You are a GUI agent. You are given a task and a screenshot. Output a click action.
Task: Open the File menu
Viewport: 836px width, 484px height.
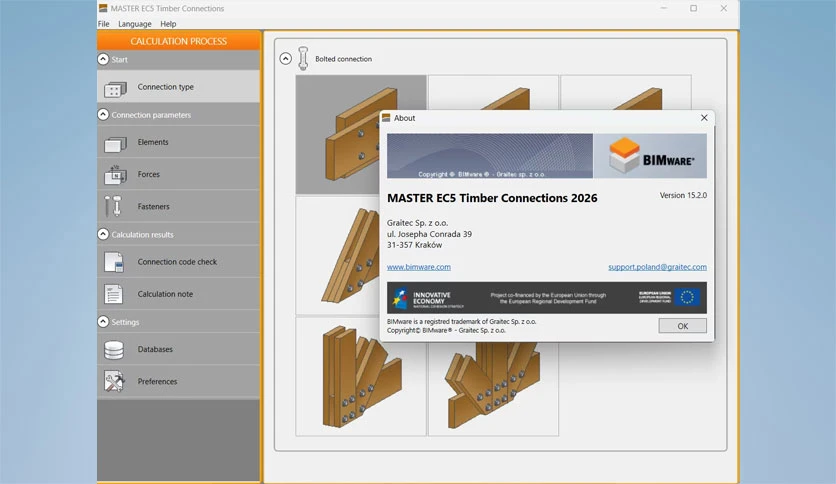(x=103, y=24)
